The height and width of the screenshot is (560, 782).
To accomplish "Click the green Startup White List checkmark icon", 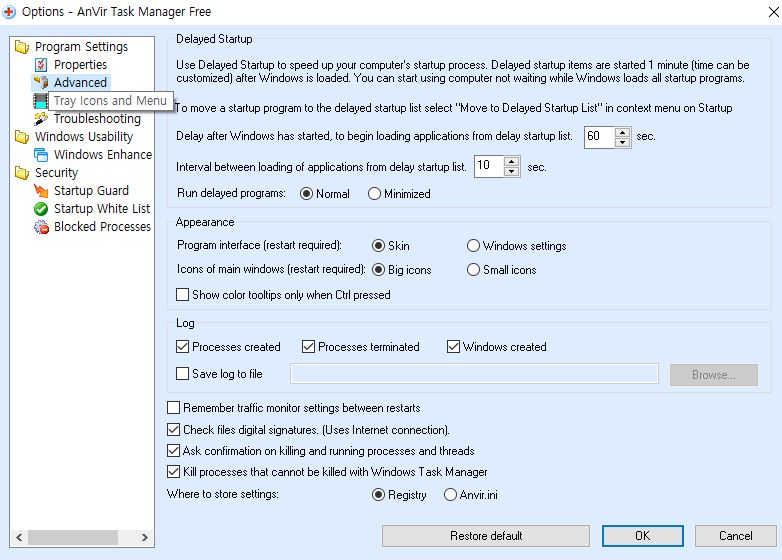I will 41,208.
